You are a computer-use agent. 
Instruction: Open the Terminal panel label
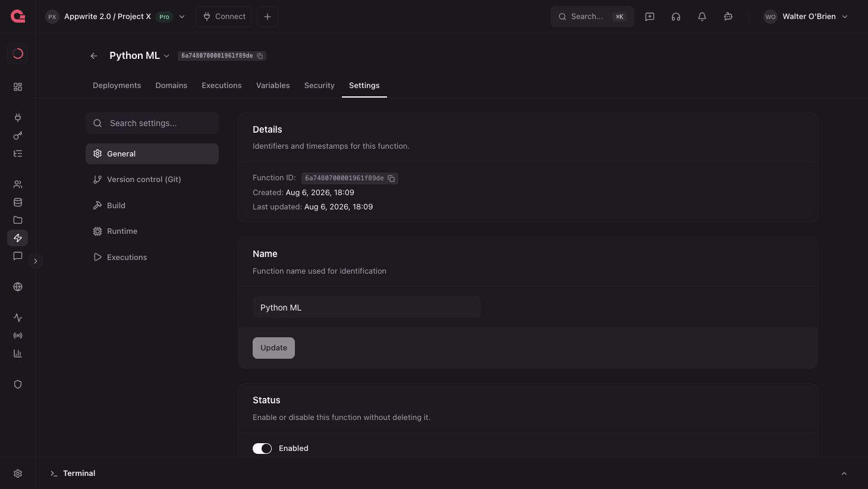[x=79, y=474]
